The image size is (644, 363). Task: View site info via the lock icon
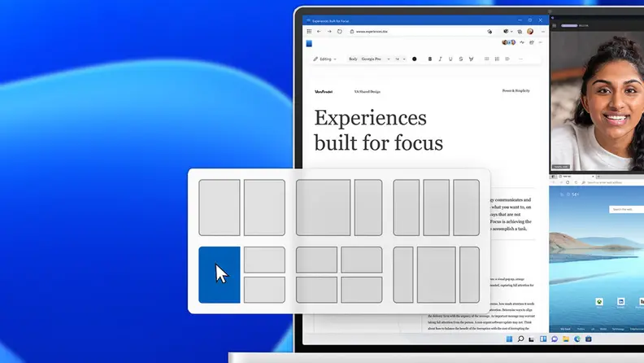click(x=352, y=31)
